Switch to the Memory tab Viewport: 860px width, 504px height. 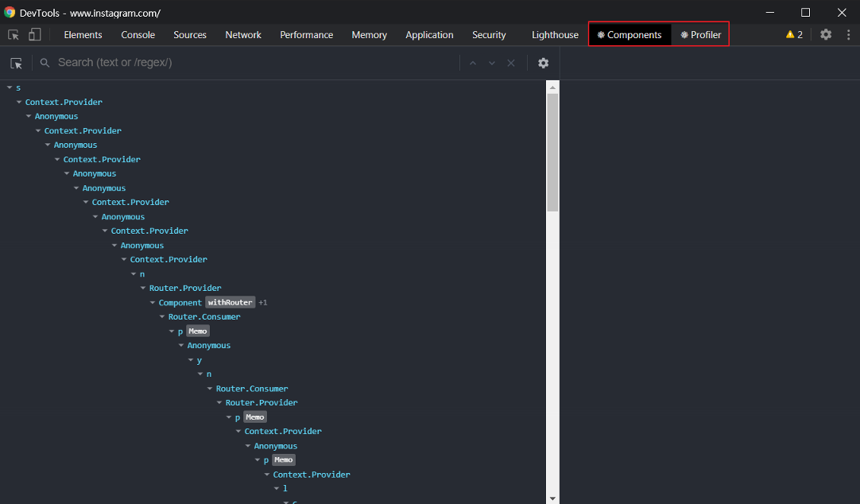pos(369,34)
